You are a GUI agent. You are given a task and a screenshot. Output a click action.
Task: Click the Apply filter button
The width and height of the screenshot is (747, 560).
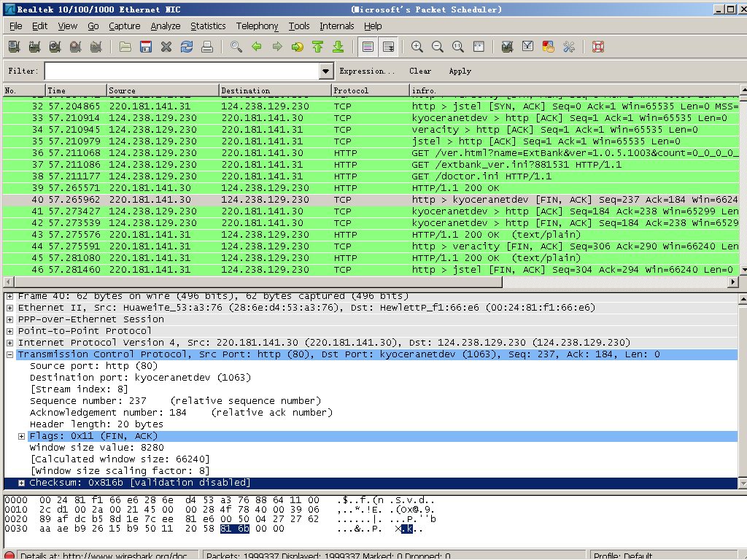click(460, 71)
